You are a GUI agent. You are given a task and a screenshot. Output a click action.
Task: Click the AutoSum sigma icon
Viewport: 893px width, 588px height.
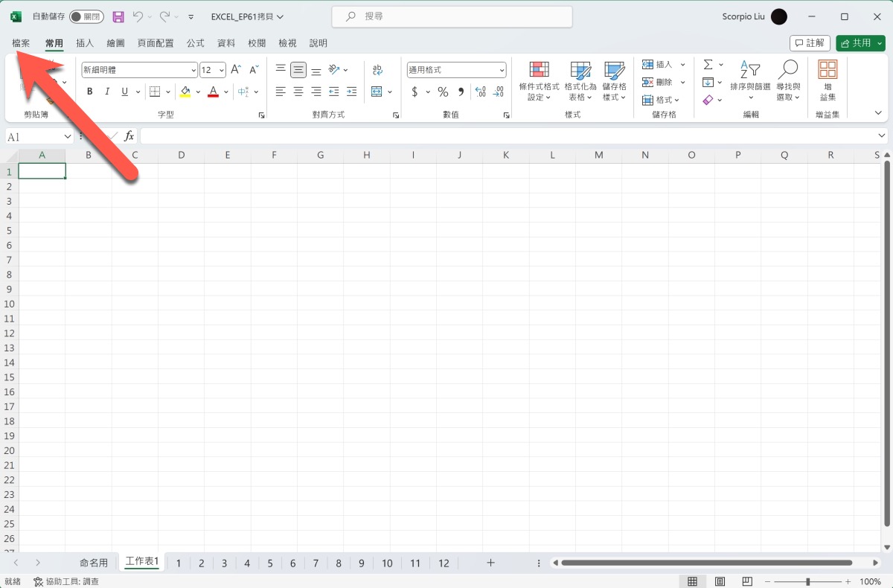click(x=708, y=65)
